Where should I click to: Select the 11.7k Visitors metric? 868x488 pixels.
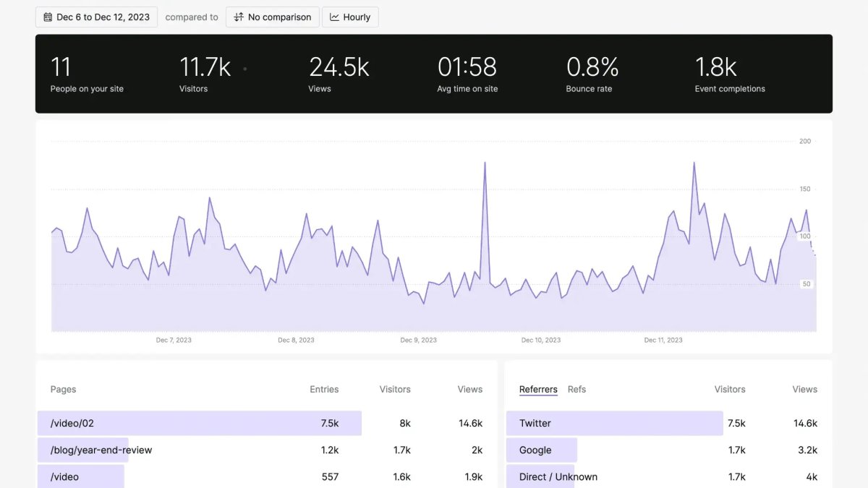click(x=205, y=74)
